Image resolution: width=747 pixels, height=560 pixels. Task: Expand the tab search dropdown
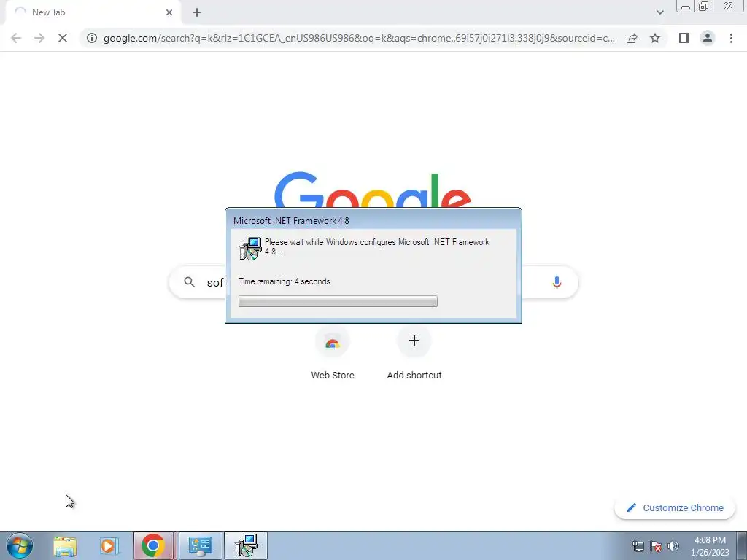click(x=659, y=12)
